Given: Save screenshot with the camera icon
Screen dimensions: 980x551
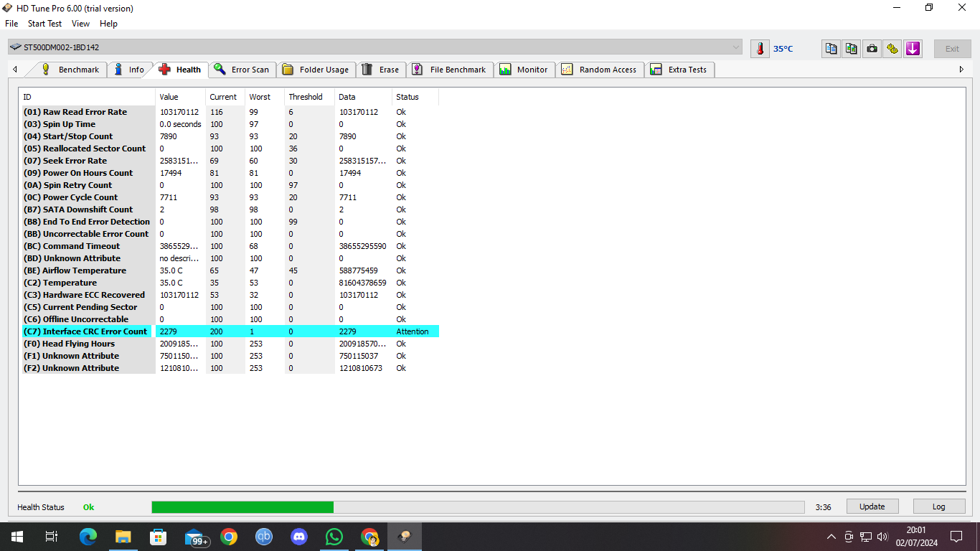Looking at the screenshot, I should point(872,49).
